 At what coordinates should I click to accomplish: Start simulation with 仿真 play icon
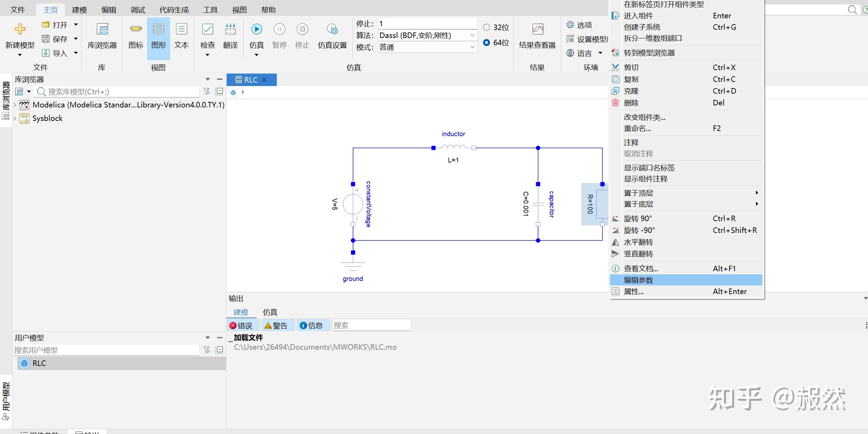(x=256, y=29)
